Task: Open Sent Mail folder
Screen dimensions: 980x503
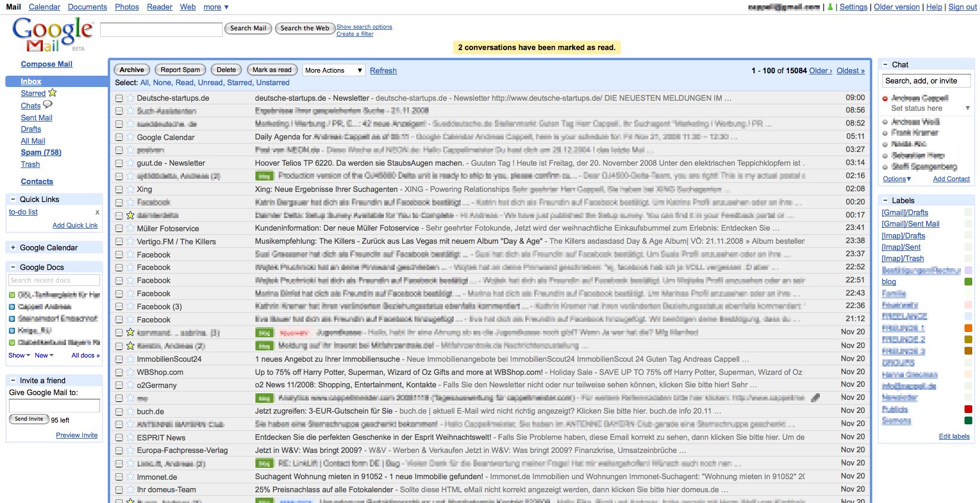Action: point(36,118)
